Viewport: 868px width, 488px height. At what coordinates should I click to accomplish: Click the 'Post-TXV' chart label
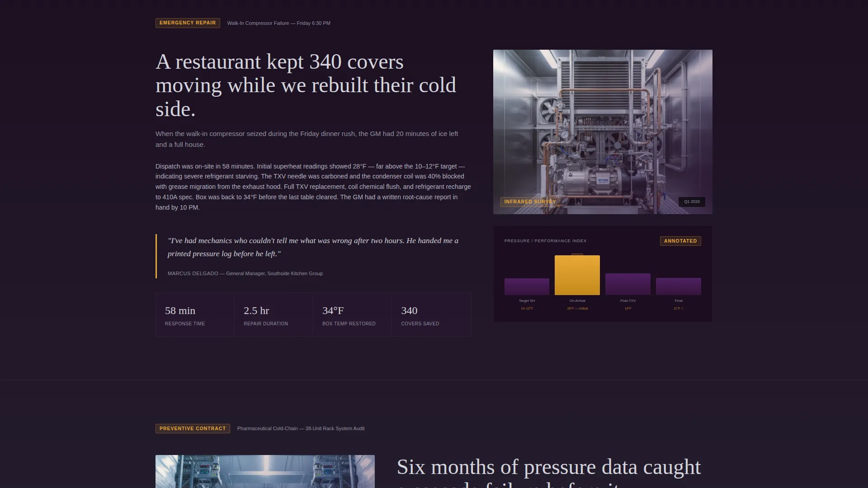(628, 300)
